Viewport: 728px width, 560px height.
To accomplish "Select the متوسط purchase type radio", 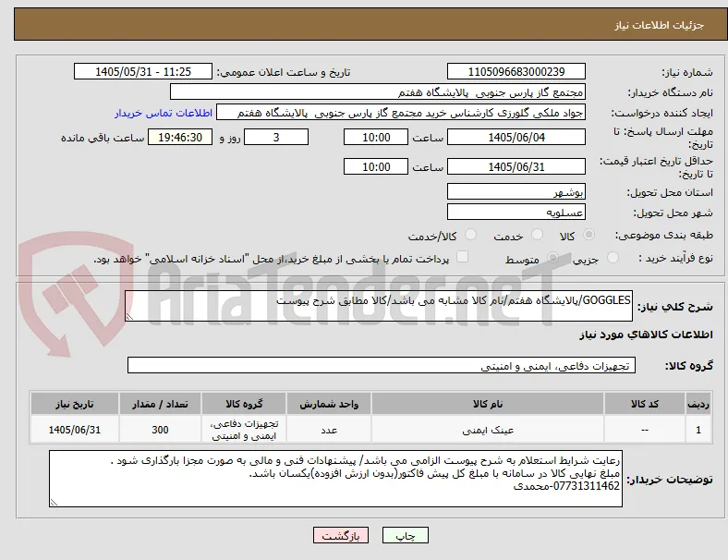I will pyautogui.click(x=552, y=257).
